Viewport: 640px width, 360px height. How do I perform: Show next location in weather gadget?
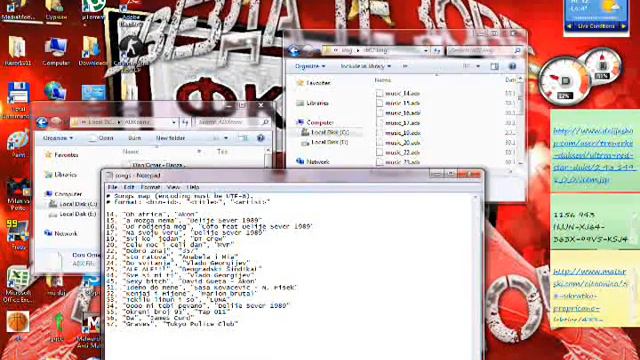coord(623,26)
